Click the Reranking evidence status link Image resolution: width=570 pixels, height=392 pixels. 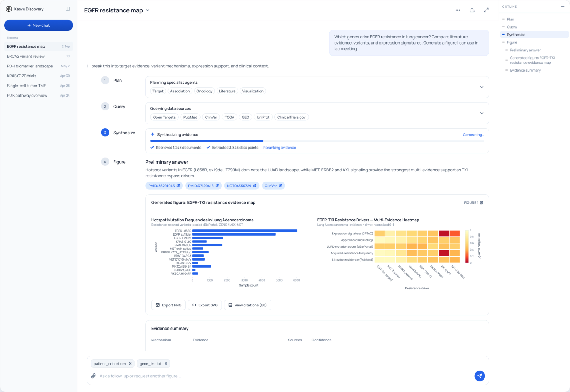[x=280, y=148]
